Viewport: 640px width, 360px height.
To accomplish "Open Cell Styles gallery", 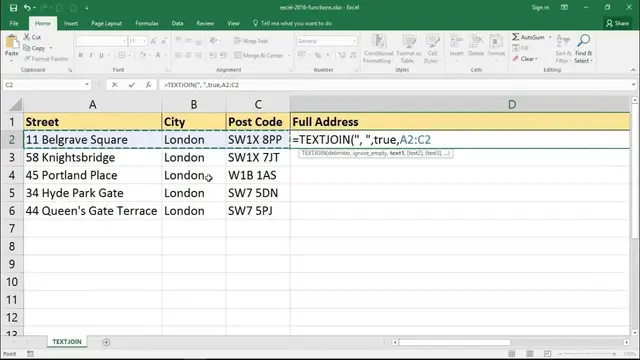I will (x=432, y=49).
